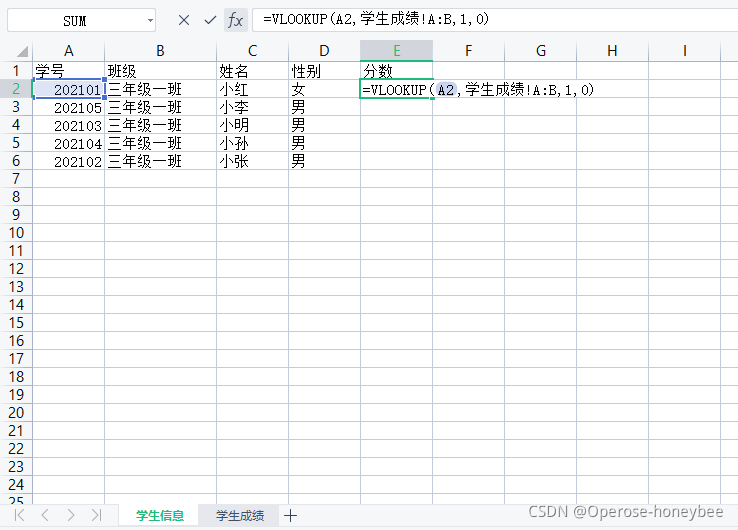Select column G header
The height and width of the screenshot is (530, 738).
tap(541, 51)
